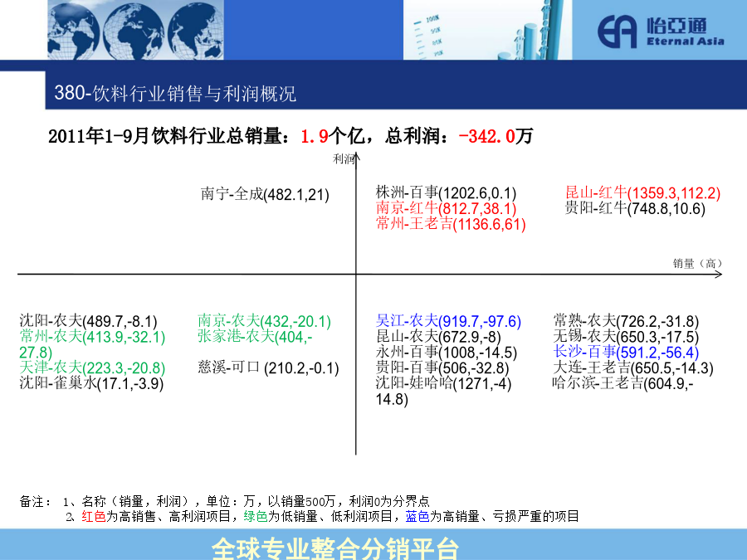Click the entry 永州-百事(1008,-14.5)
Viewport: 747px width, 560px height.
[x=447, y=353]
